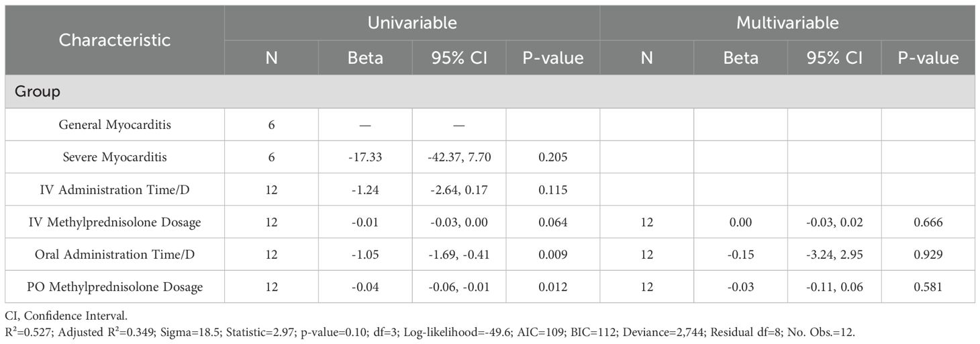Viewport: 980px width, 344px height.
Task: Click the "P-value" header under Multivariable
Action: 928,58
